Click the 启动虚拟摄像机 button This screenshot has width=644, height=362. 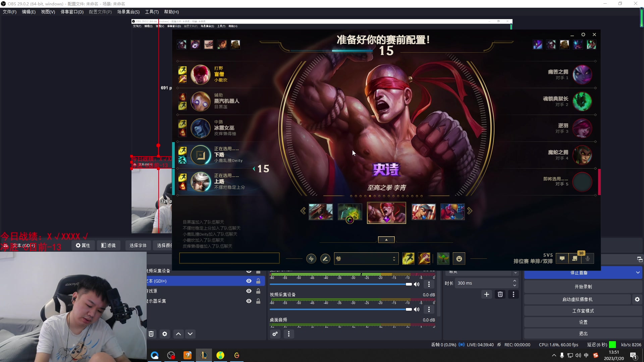coord(578,299)
